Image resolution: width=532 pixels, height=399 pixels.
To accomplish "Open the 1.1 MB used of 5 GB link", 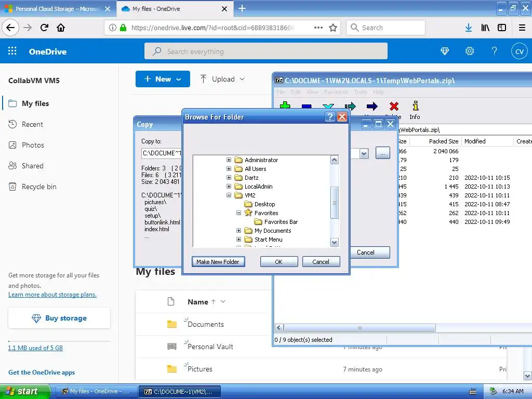I will pyautogui.click(x=35, y=348).
